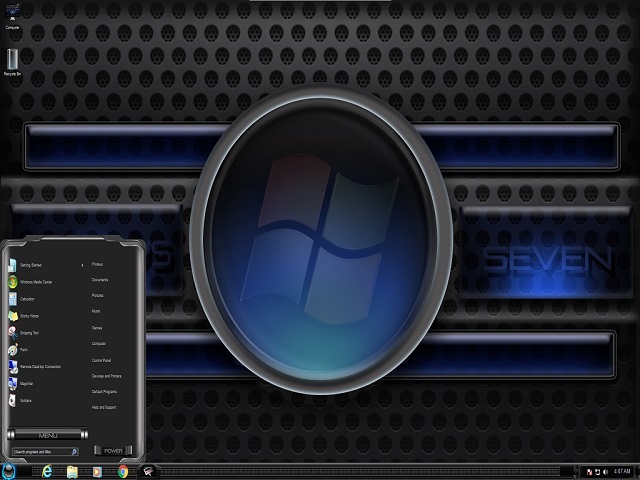Switch to running Snipping Tool taskbar button
The height and width of the screenshot is (480, 640).
pyautogui.click(x=148, y=472)
